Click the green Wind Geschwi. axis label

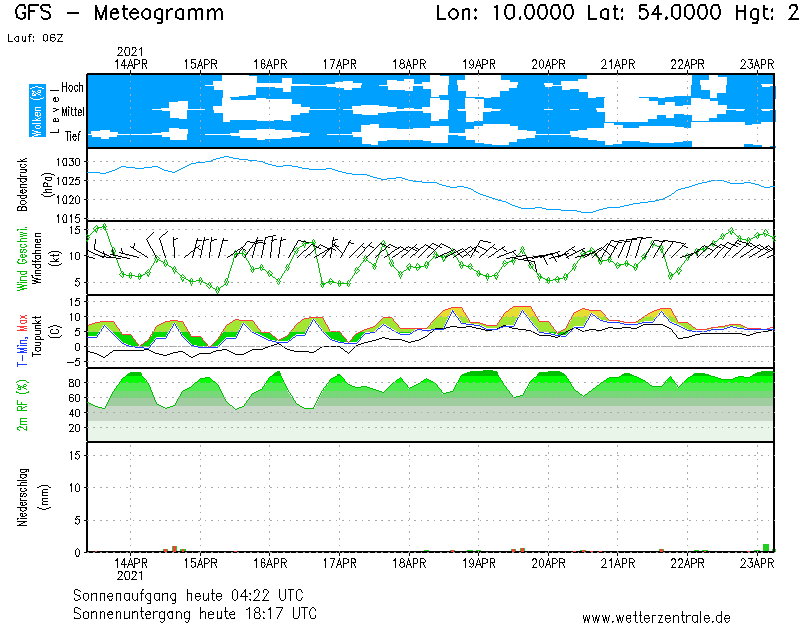(x=22, y=258)
